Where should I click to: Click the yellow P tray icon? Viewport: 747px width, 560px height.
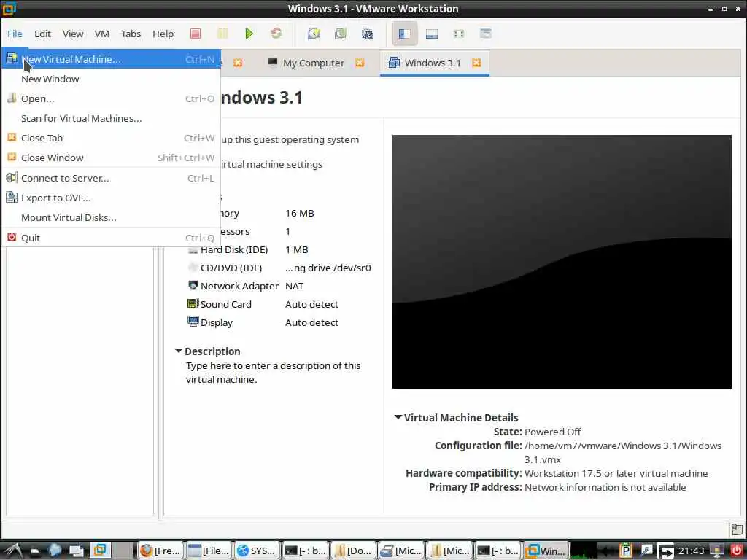click(x=624, y=551)
